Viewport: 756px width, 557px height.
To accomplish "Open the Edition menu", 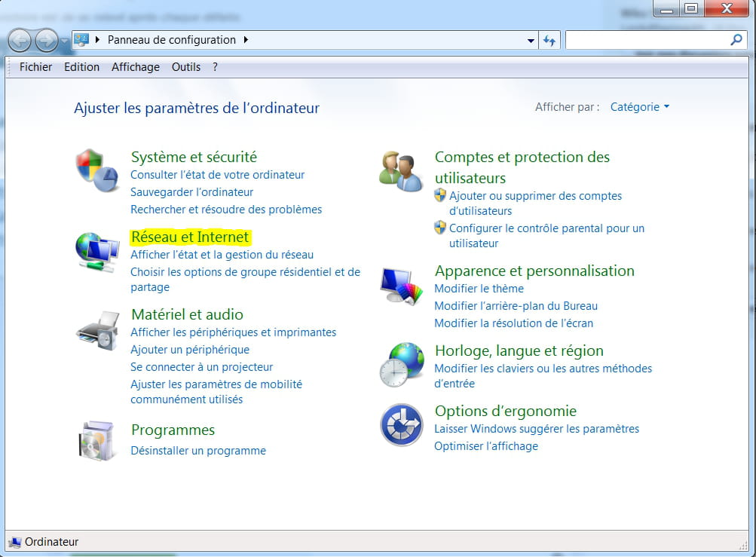I will [x=81, y=67].
